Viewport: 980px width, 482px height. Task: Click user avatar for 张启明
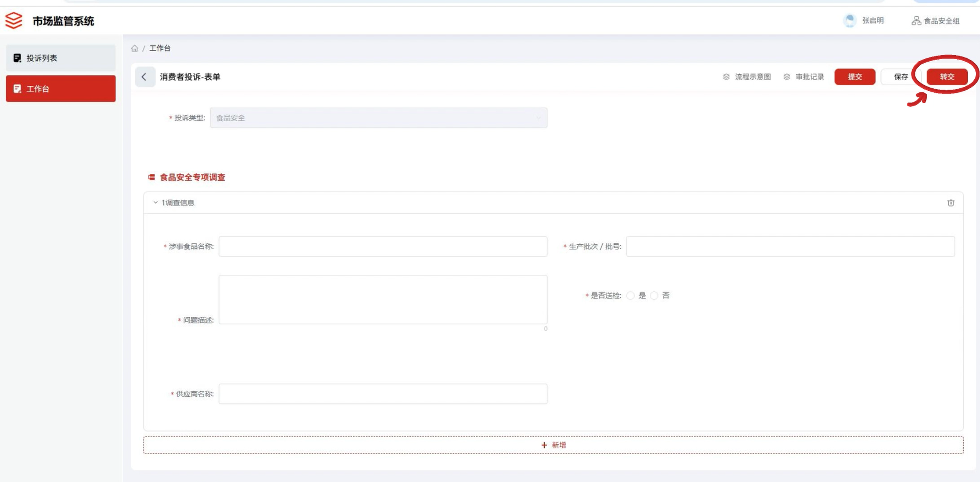(x=850, y=21)
